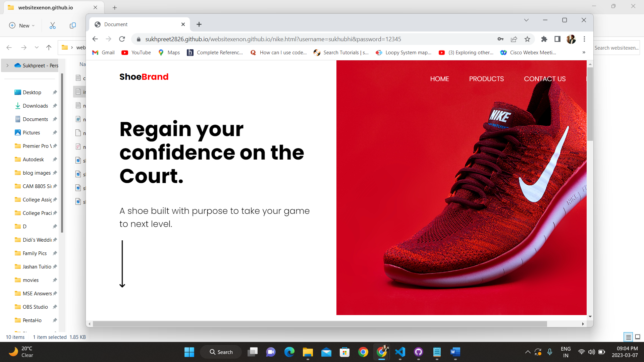Reload the page in Chrome
The image size is (644, 362).
point(122,39)
